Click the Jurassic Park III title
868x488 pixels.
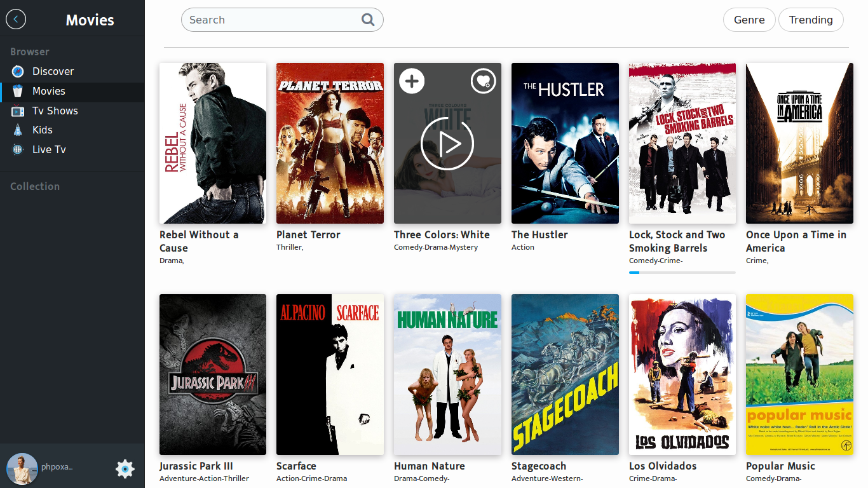[x=196, y=466]
